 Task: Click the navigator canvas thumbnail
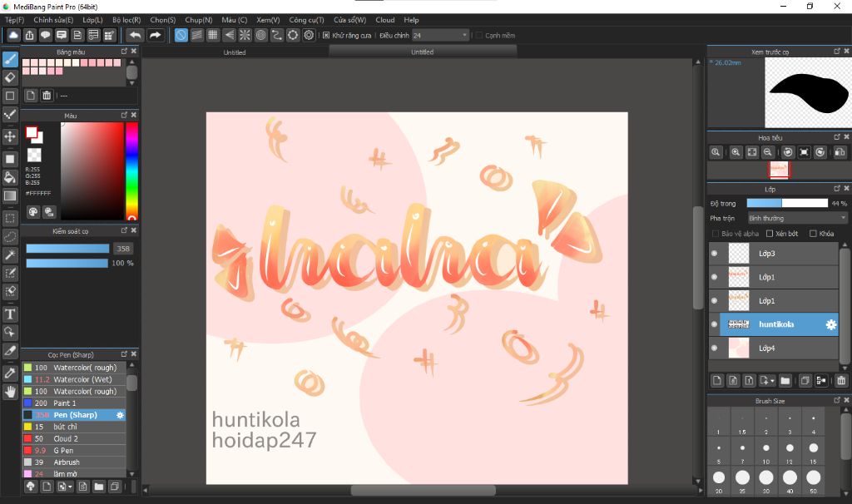pyautogui.click(x=779, y=170)
